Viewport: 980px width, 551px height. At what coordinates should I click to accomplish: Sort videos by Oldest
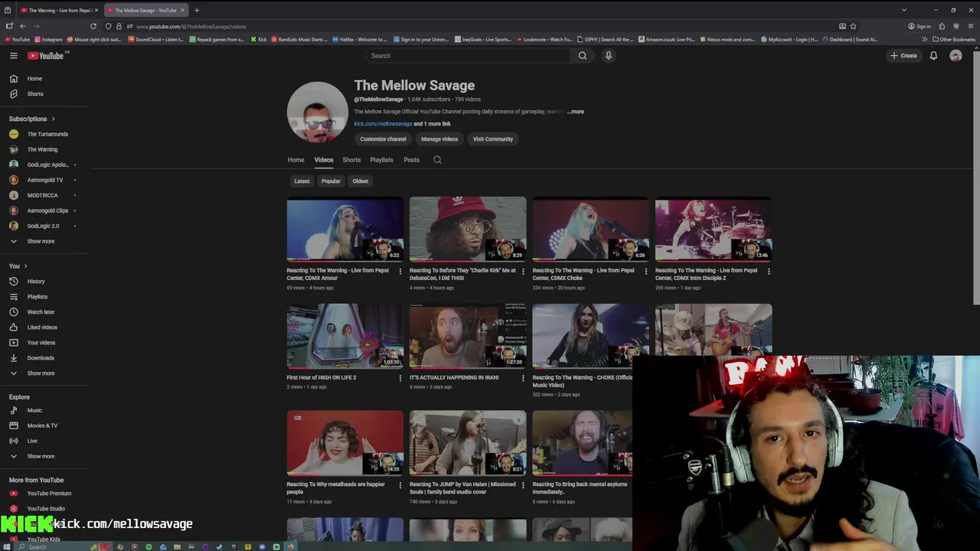(x=360, y=181)
